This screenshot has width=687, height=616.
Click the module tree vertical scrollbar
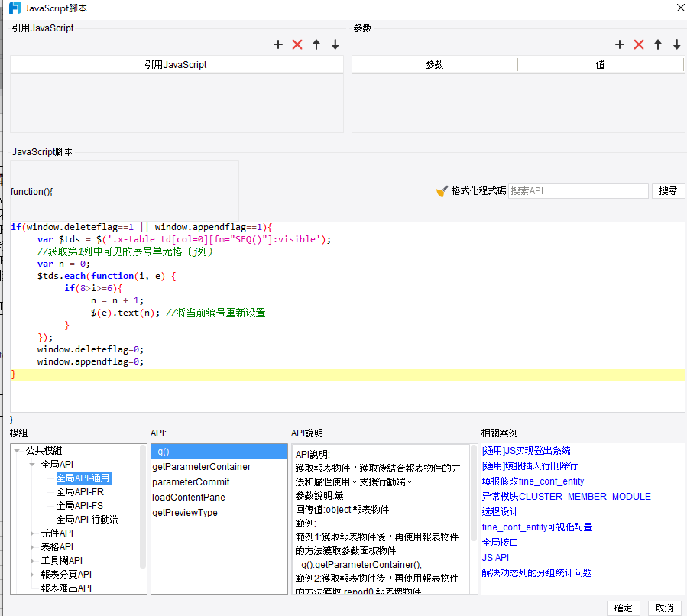pyautogui.click(x=143, y=507)
